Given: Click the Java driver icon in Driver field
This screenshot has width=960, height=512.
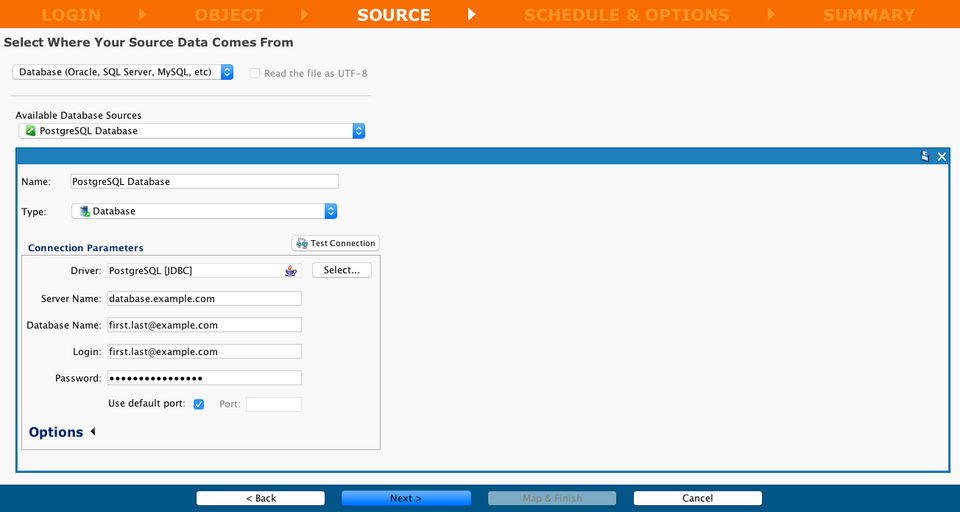Looking at the screenshot, I should (x=291, y=271).
